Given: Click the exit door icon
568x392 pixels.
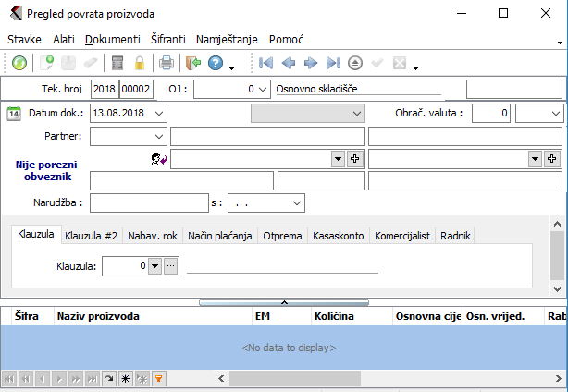Looking at the screenshot, I should pos(192,63).
